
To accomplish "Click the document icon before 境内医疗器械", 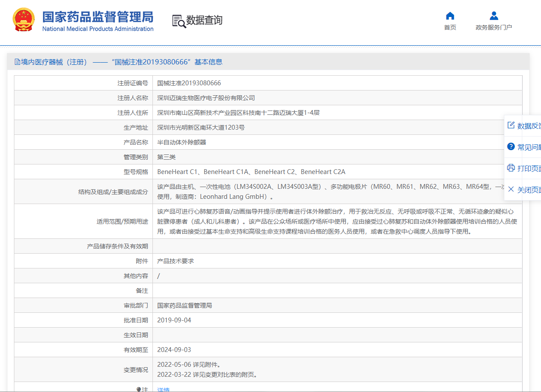I will coord(17,62).
